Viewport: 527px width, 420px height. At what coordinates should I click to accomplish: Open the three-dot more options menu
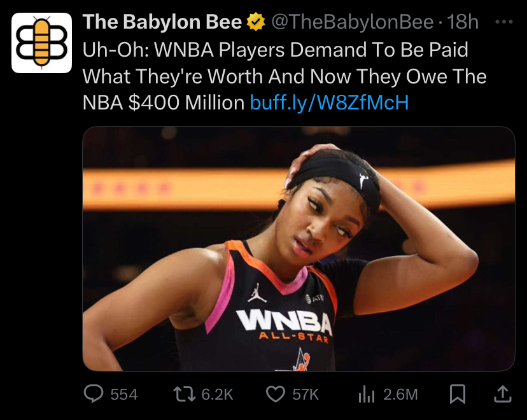[x=504, y=22]
